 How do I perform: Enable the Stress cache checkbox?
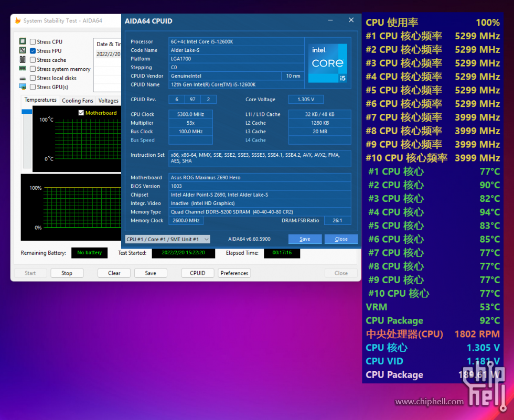[33, 60]
